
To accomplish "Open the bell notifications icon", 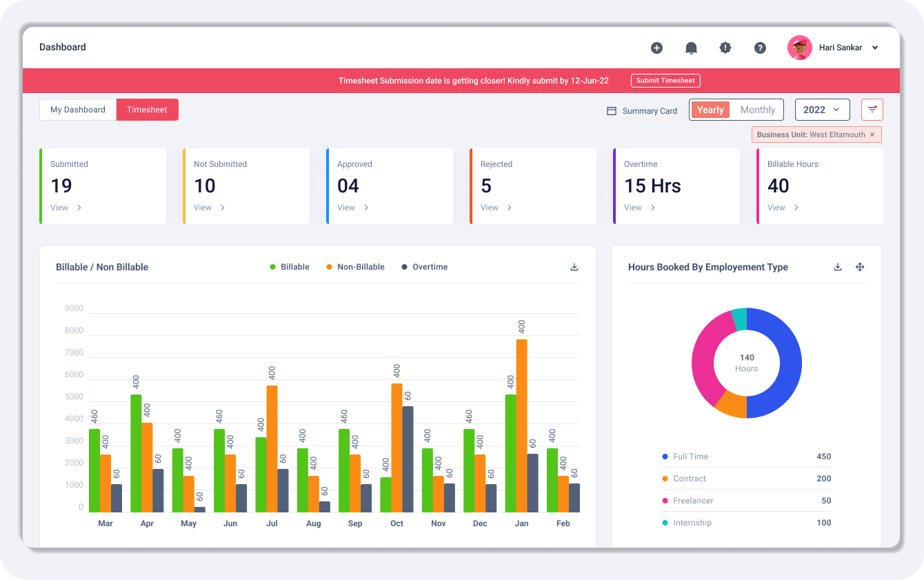I will [x=691, y=48].
